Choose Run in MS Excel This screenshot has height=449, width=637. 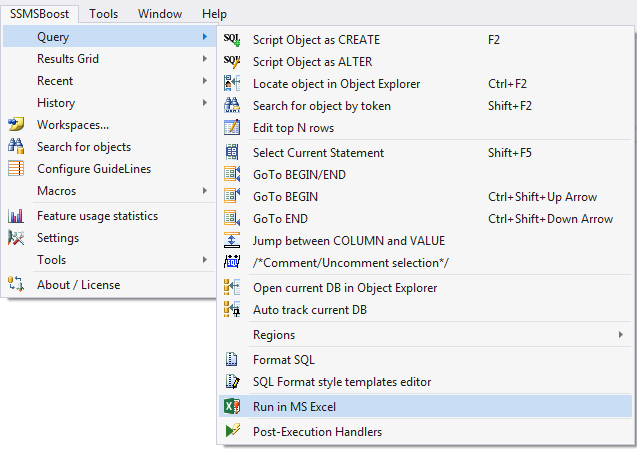click(x=425, y=406)
